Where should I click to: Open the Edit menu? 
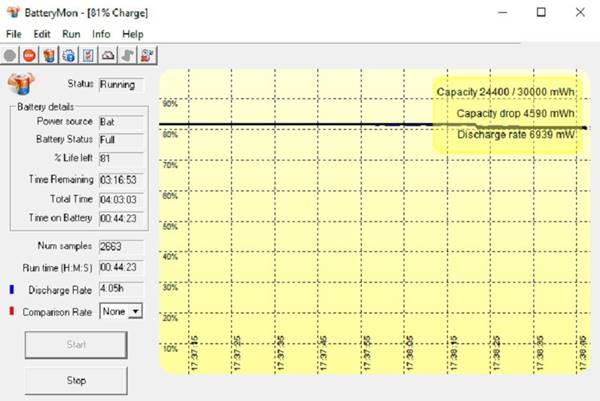click(42, 34)
